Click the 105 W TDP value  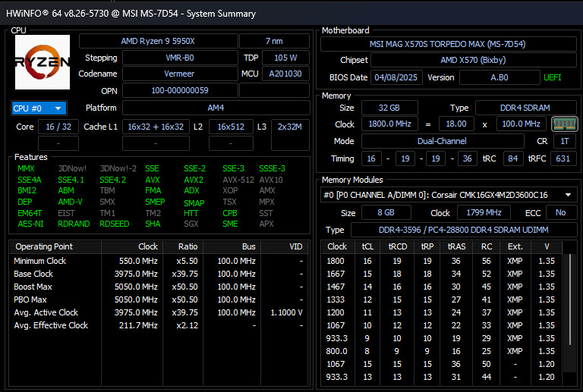tap(285, 58)
